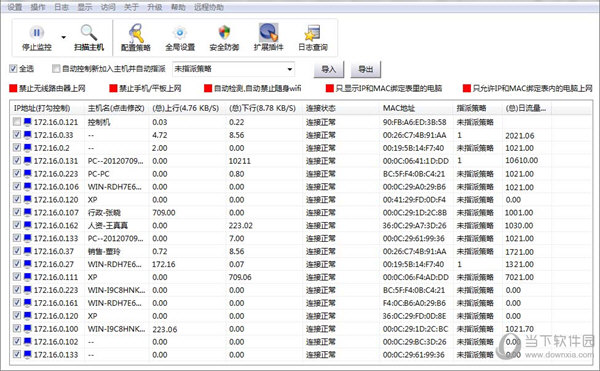Image resolution: width=600 pixels, height=371 pixels.
Task: Select upload value 223.06
Action: point(165,329)
